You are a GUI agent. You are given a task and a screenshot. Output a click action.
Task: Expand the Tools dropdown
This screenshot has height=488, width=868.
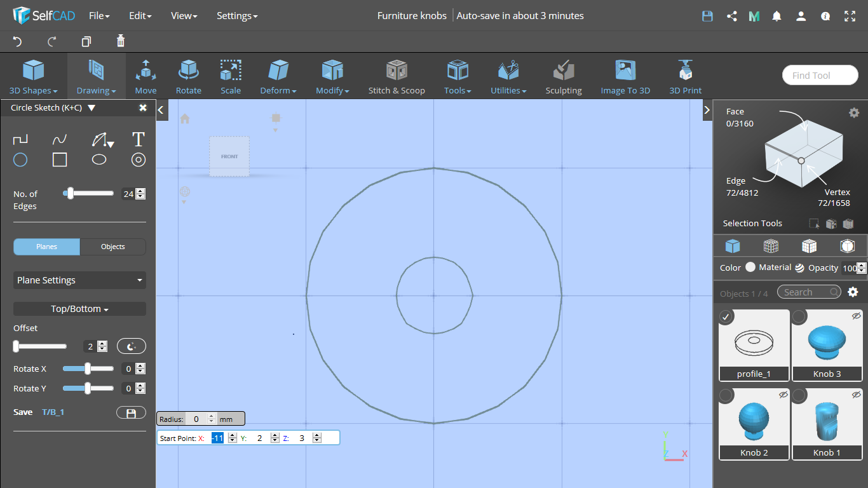(458, 76)
